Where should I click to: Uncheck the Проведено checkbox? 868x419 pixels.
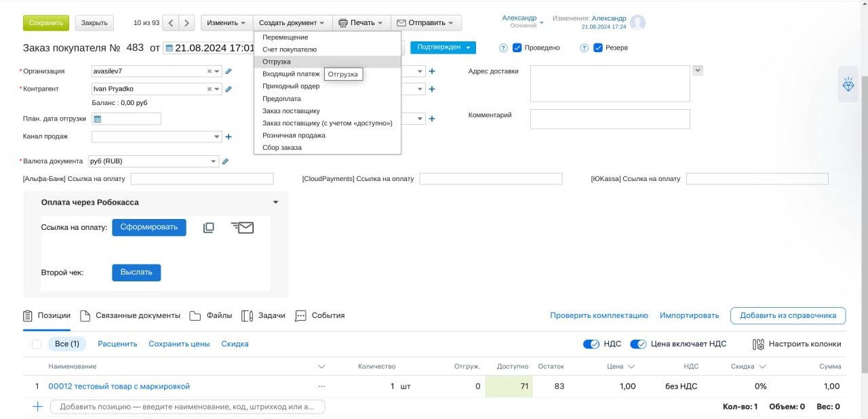click(517, 47)
